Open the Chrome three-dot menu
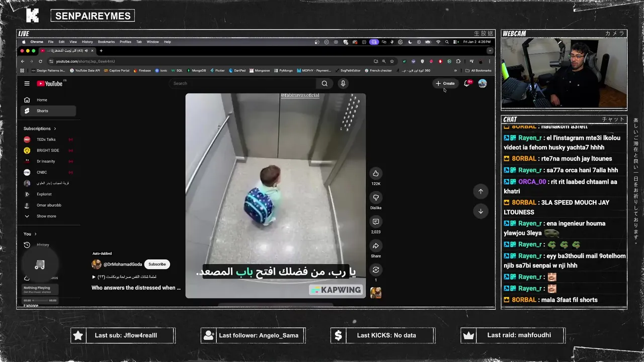Viewport: 644px width, 362px height. tap(490, 61)
